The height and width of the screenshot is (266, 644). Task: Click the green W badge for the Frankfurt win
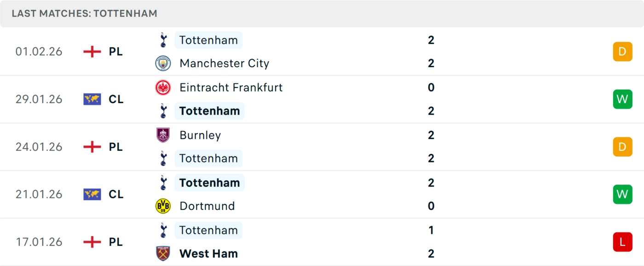[x=622, y=99]
